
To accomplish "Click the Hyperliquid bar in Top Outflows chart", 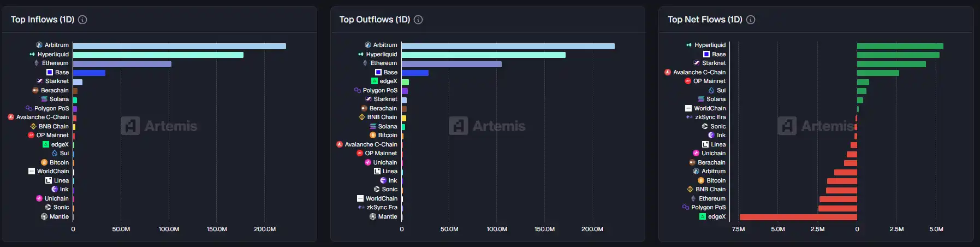I will tap(483, 55).
